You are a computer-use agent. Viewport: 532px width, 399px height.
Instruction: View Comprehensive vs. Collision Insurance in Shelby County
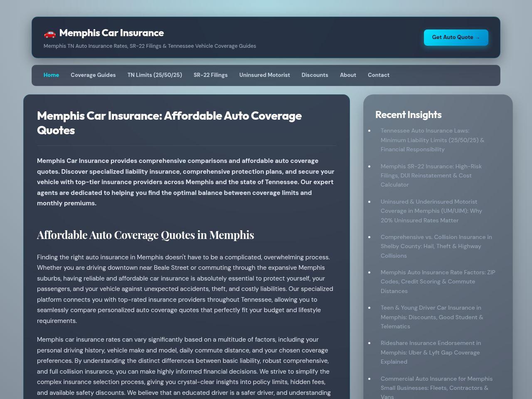coord(436,246)
